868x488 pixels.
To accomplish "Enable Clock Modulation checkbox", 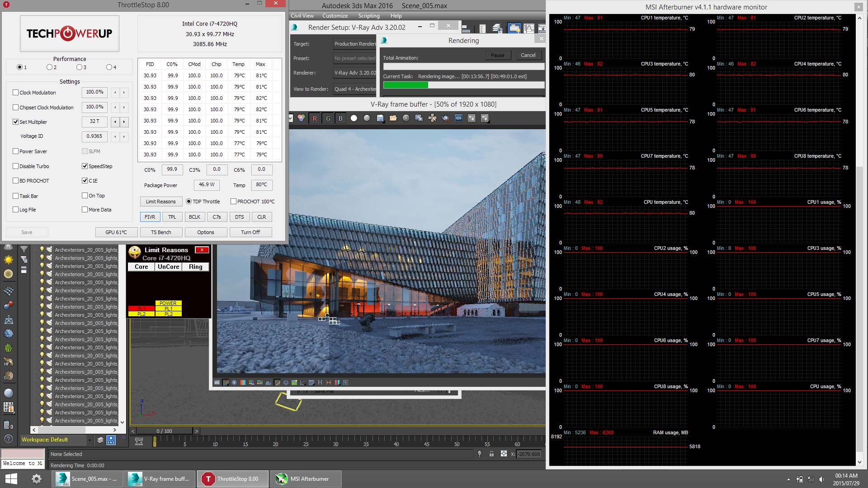I will [x=16, y=93].
